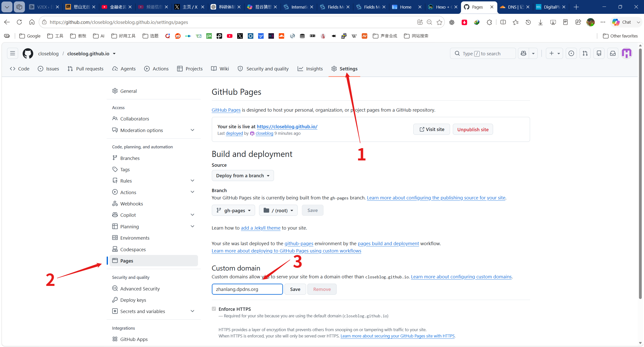This screenshot has height=347, width=644.
Task: Switch to the Projects tab
Action: click(190, 69)
